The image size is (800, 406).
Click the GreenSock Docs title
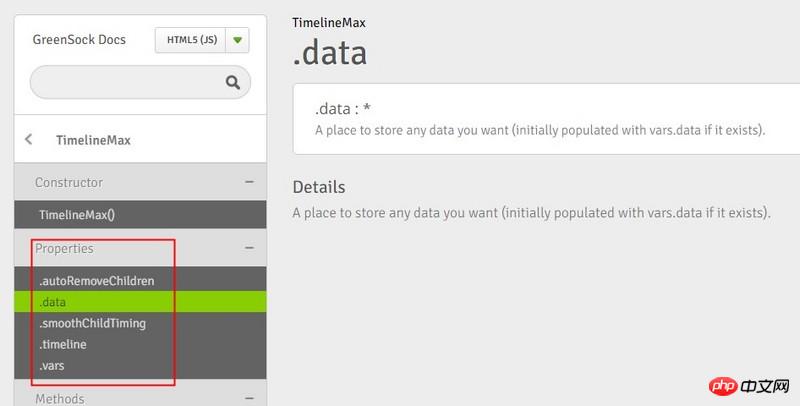79,41
